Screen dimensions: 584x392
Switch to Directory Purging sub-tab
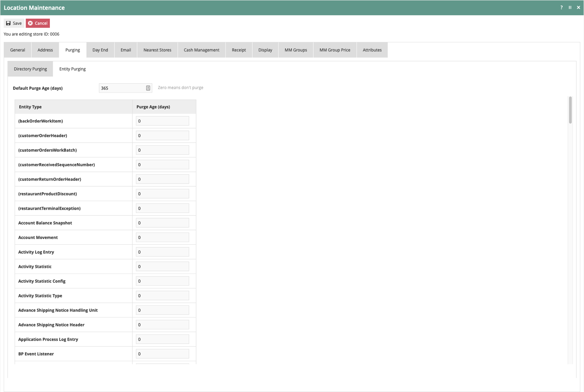pyautogui.click(x=30, y=69)
